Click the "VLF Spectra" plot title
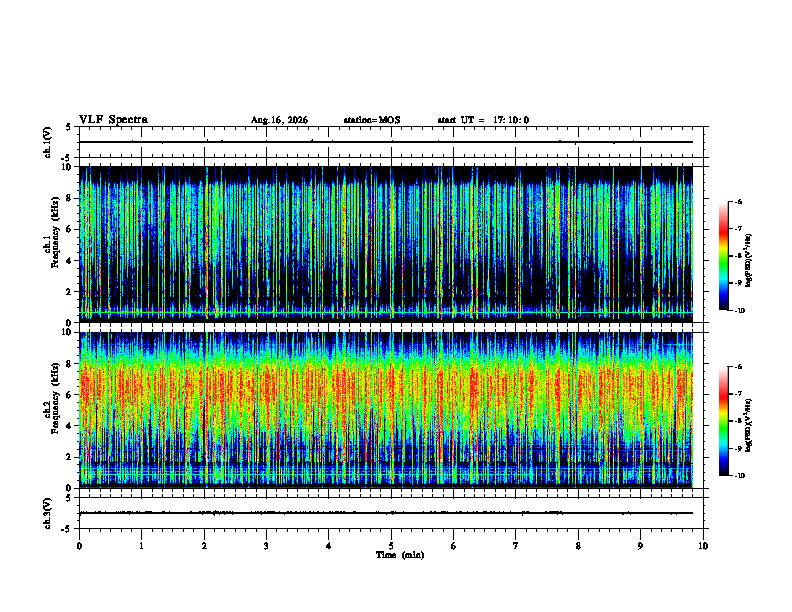The image size is (792, 612). click(x=113, y=120)
